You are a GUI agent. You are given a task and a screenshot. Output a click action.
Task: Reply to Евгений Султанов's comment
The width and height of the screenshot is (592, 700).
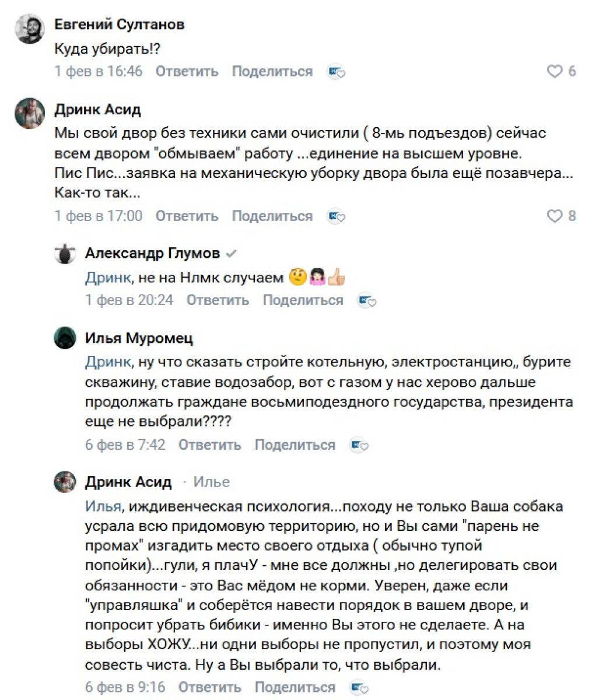tap(187, 72)
